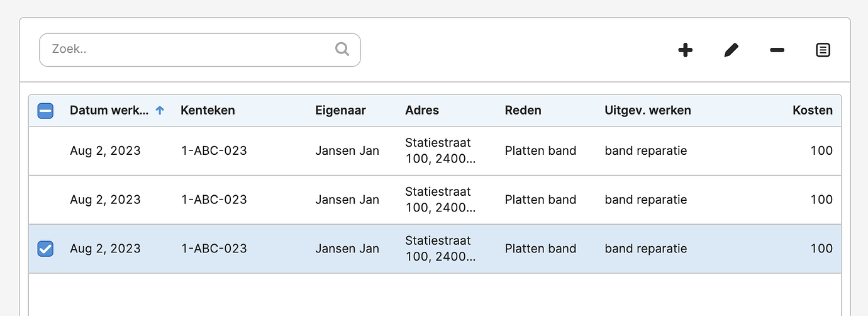Click the Datum werk column header text
868x316 pixels.
109,111
